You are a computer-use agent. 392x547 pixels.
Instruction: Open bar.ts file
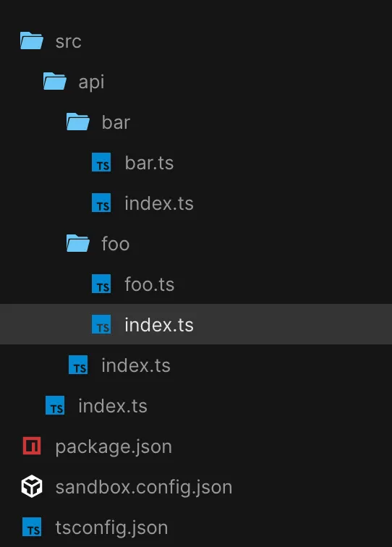tap(149, 163)
